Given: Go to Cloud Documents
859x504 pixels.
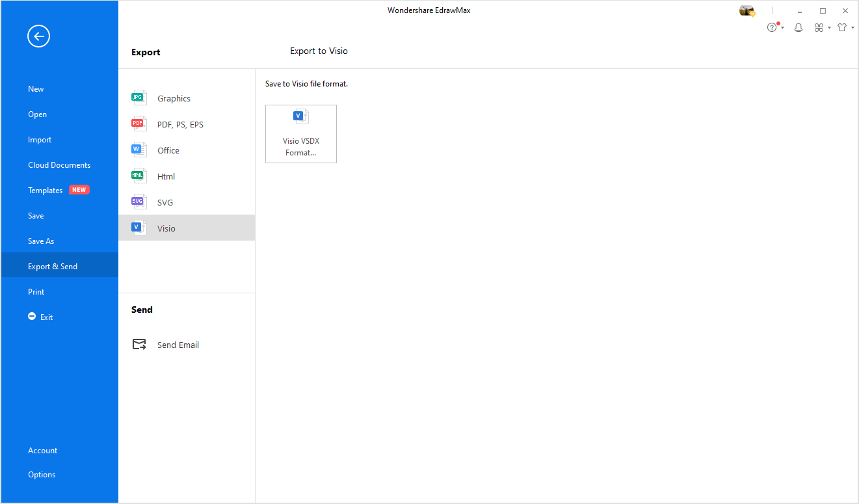Looking at the screenshot, I should tap(59, 165).
